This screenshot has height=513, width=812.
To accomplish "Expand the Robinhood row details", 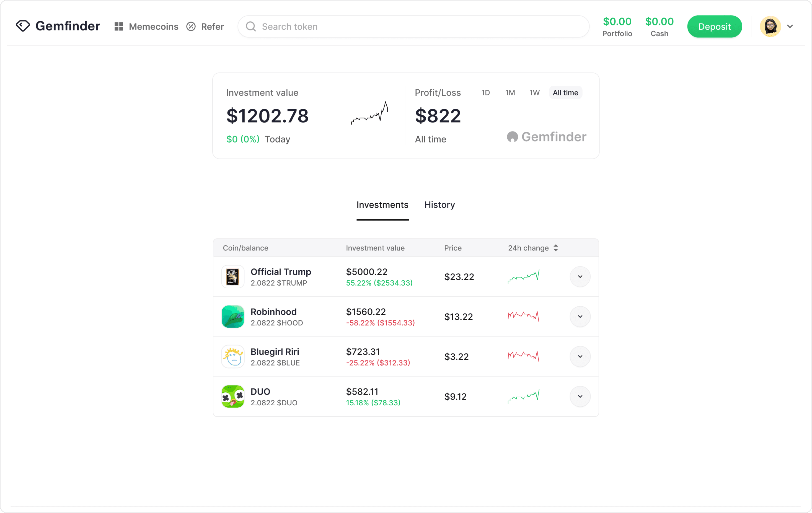I will coord(580,317).
